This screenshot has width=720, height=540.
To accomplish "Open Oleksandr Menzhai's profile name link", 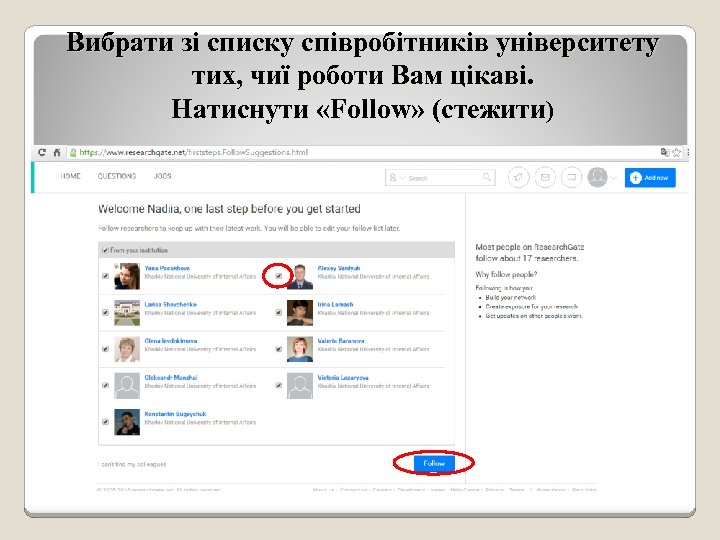I will click(171, 377).
